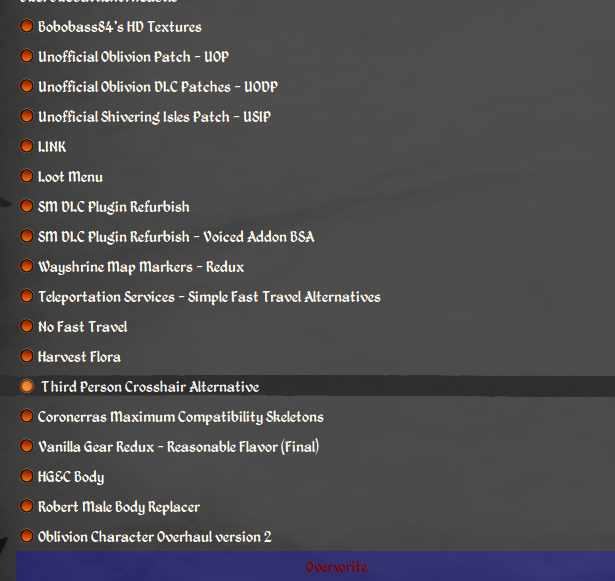
Task: Select Oblivion Character Overhaul version 2 entry
Action: click(x=155, y=537)
